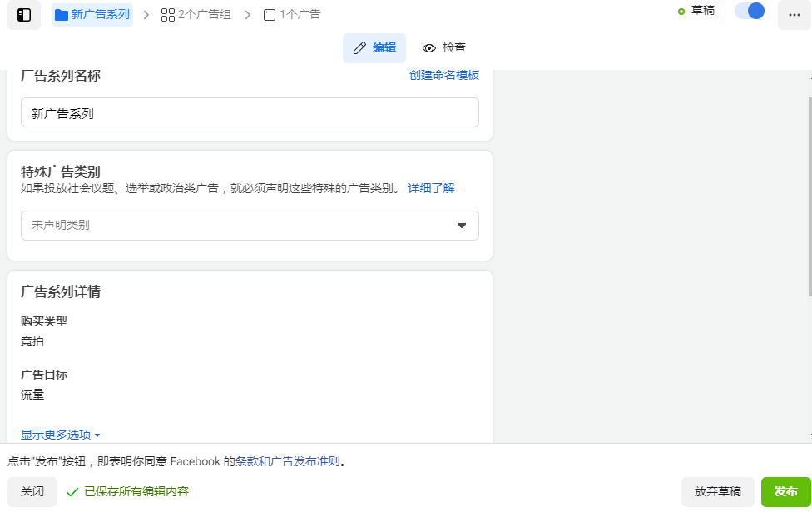Toggle the campaign on/off switch
Screen dimensions: 812x512
[750, 12]
